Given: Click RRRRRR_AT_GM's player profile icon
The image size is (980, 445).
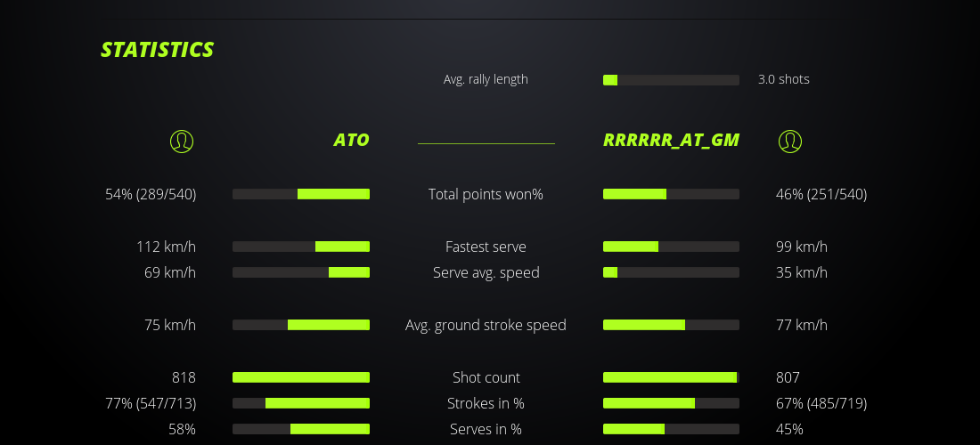Looking at the screenshot, I should pos(790,141).
